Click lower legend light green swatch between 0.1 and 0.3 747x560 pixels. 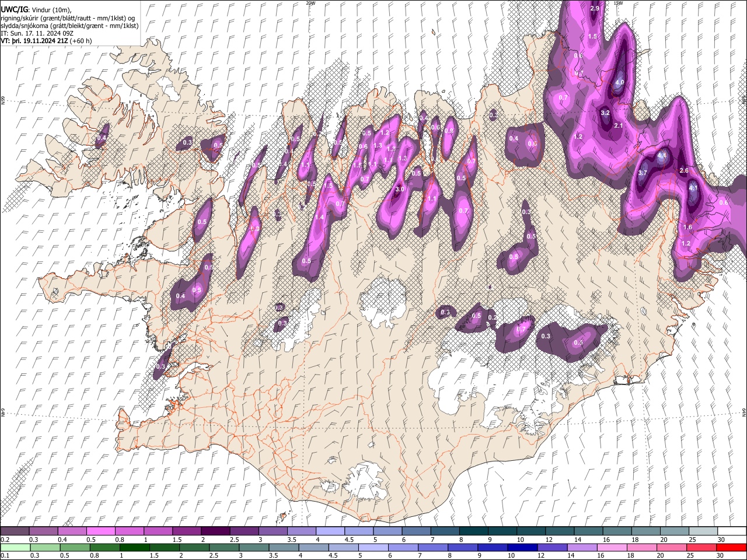tap(15, 547)
